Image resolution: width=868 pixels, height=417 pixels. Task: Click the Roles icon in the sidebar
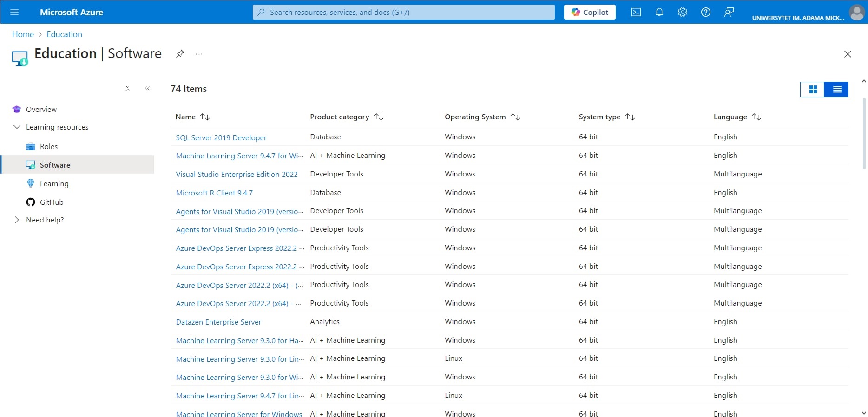pos(31,146)
